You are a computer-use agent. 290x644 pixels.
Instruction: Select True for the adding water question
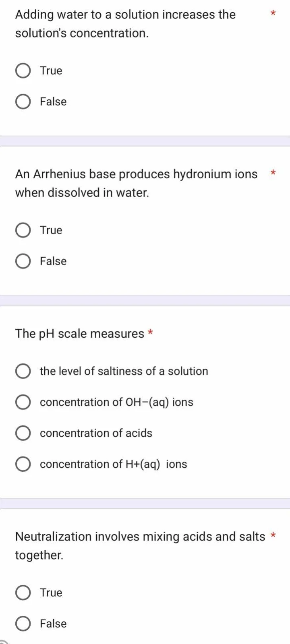[x=23, y=70]
